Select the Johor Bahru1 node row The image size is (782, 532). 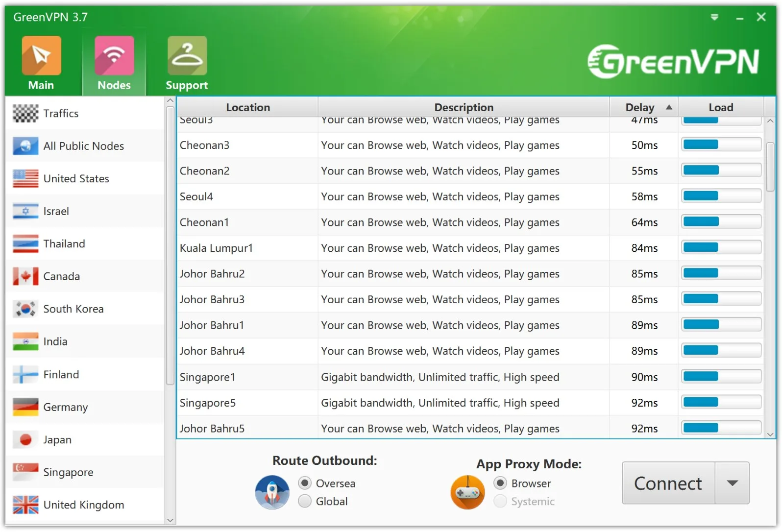point(470,325)
